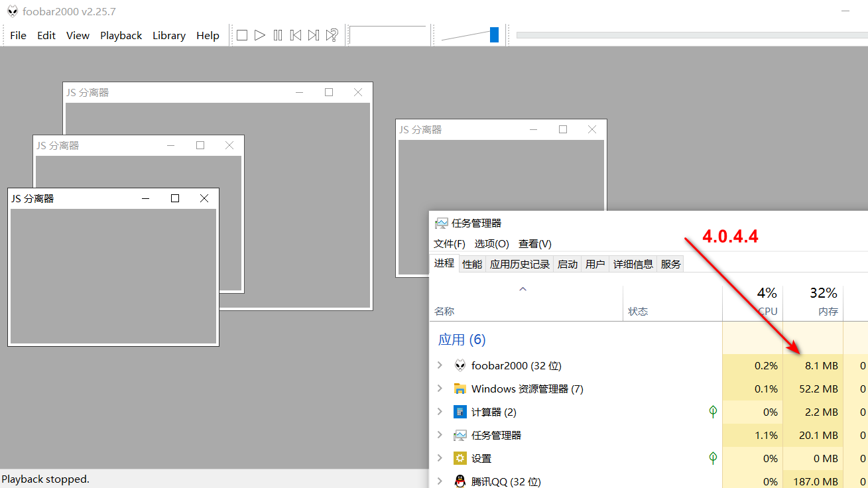Skip to the next track
Viewport: 868px width, 488px height.
[x=314, y=35]
